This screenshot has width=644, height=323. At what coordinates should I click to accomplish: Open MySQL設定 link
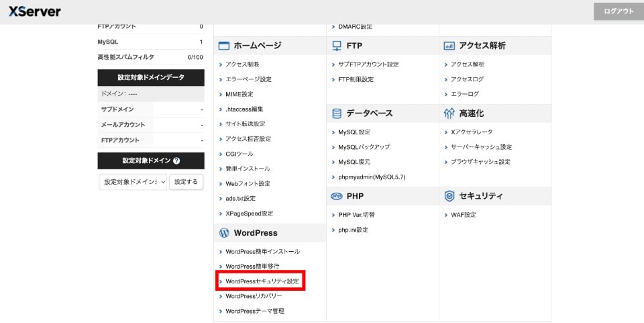354,132
